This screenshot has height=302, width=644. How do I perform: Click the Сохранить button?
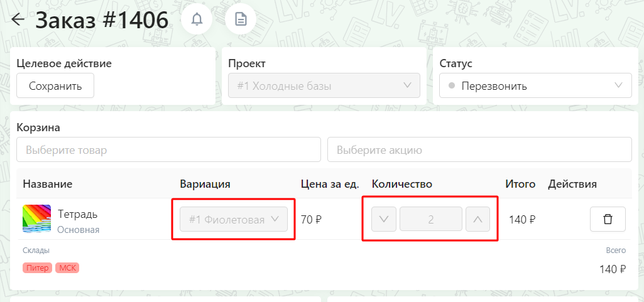55,86
